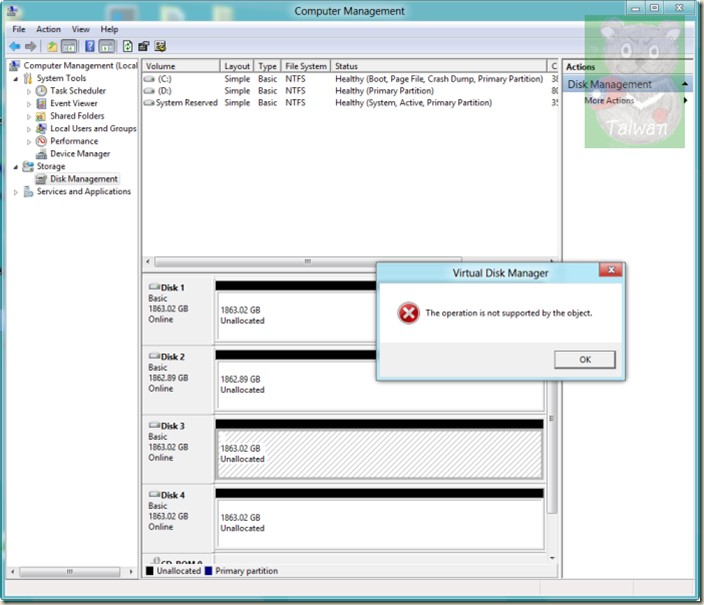The height and width of the screenshot is (605, 704).
Task: Click the black Unallocated legend swatch
Action: pyautogui.click(x=150, y=571)
